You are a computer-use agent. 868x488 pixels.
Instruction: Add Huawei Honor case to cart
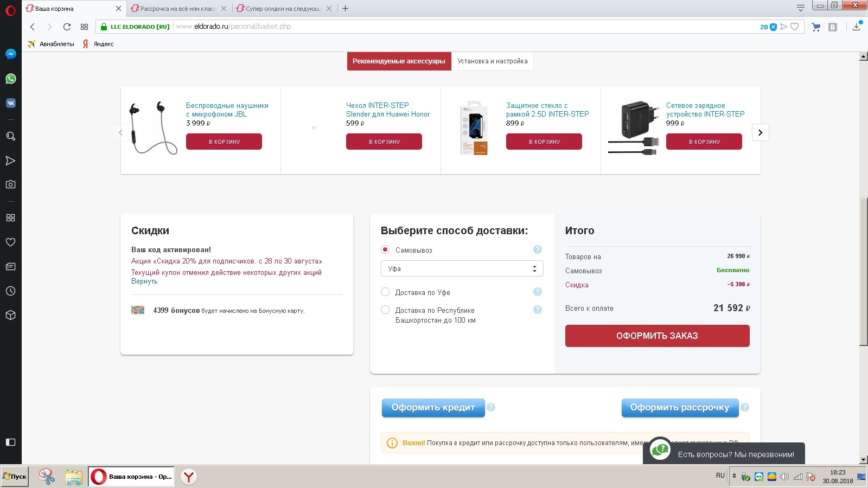384,142
